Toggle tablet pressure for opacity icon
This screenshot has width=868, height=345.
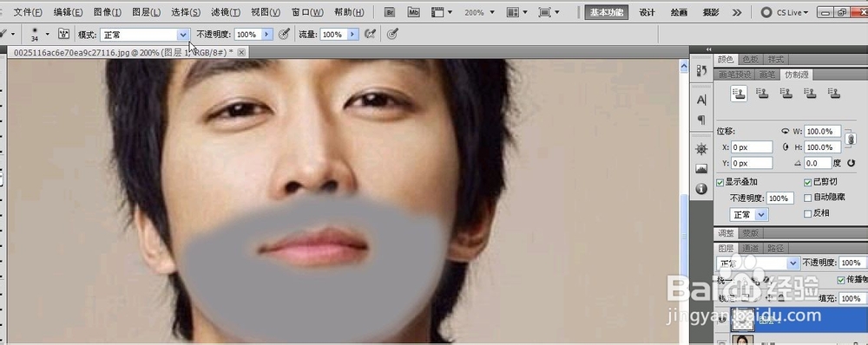[284, 35]
